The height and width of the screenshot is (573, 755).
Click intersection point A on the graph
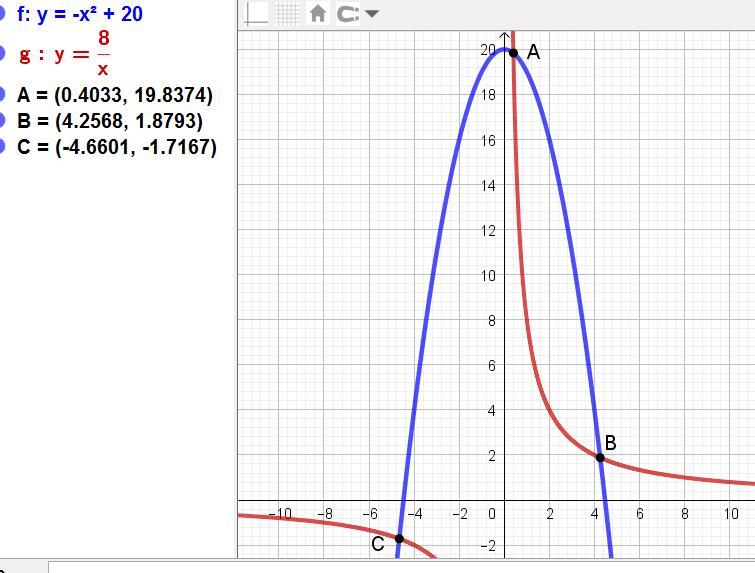pyautogui.click(x=513, y=53)
